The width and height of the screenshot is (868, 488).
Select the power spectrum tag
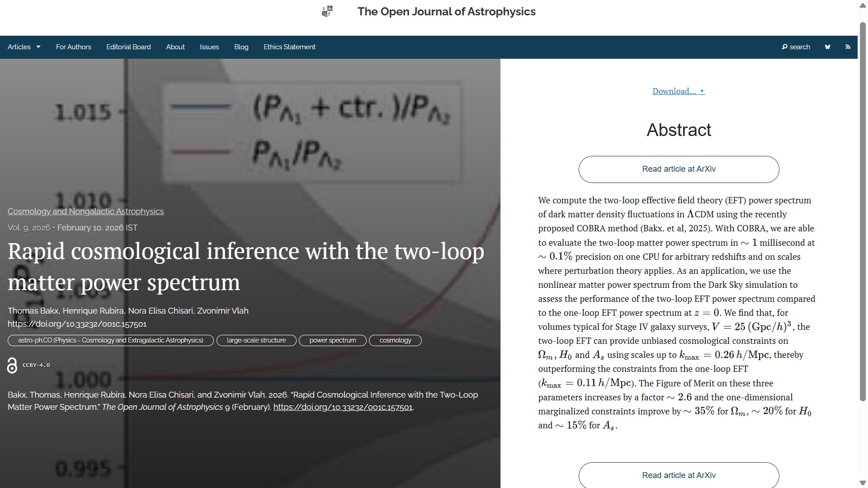pos(332,340)
